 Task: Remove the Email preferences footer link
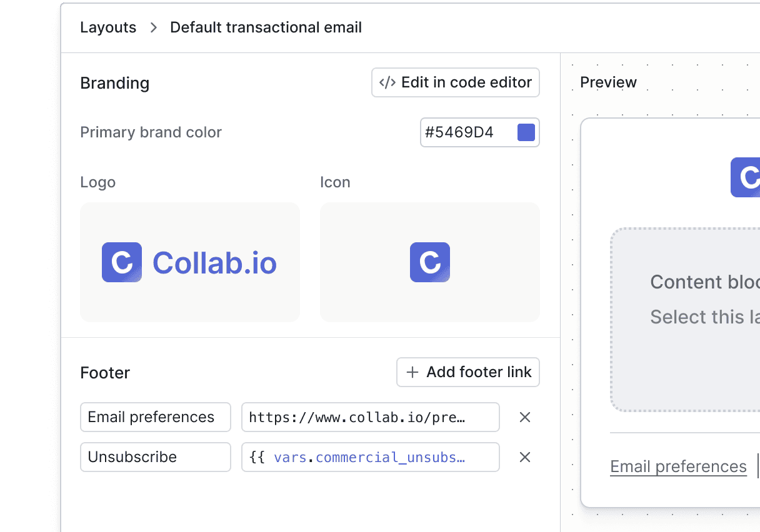525,417
